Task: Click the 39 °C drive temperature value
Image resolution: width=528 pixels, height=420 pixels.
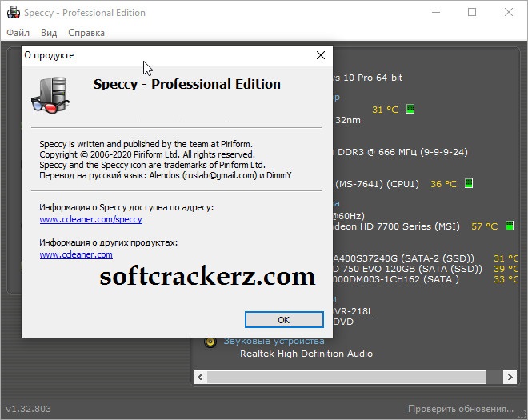Action: click(x=506, y=269)
